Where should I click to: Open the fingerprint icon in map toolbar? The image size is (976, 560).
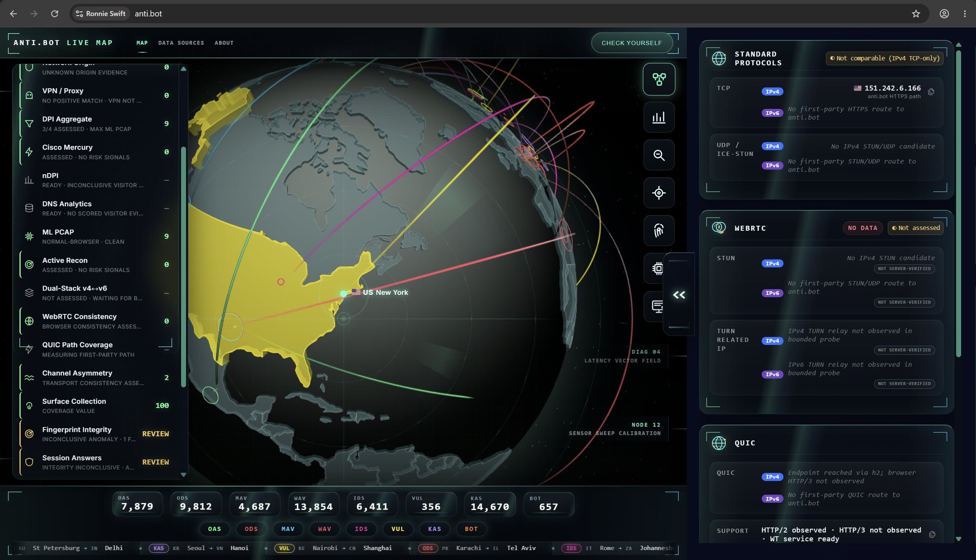pos(659,230)
